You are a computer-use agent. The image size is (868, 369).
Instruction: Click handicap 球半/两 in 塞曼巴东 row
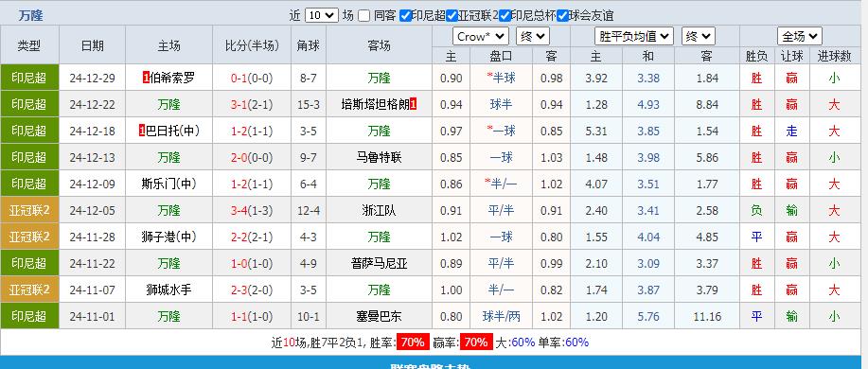(x=501, y=316)
